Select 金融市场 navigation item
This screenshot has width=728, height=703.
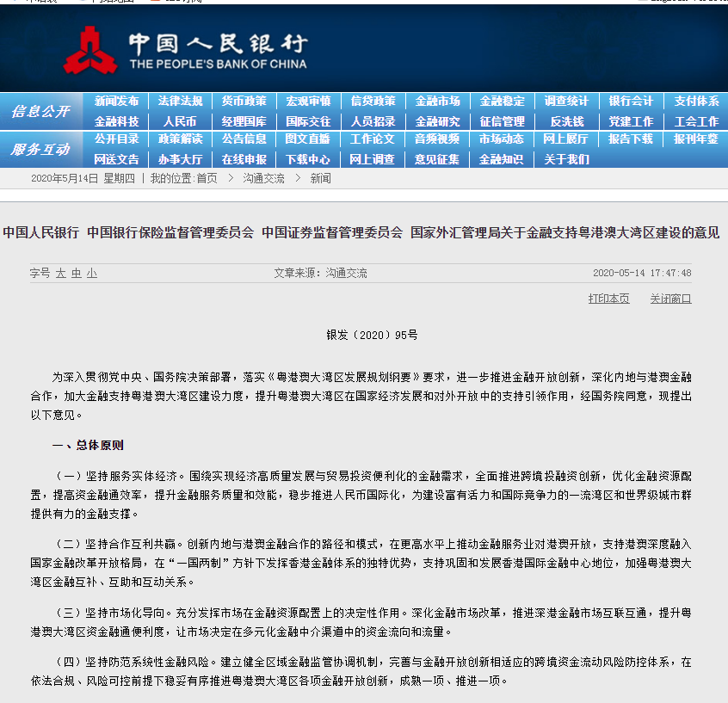437,101
